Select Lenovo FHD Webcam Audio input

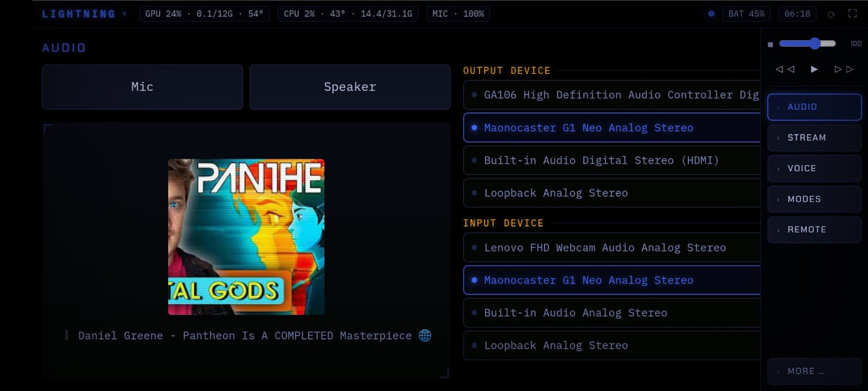click(x=612, y=248)
